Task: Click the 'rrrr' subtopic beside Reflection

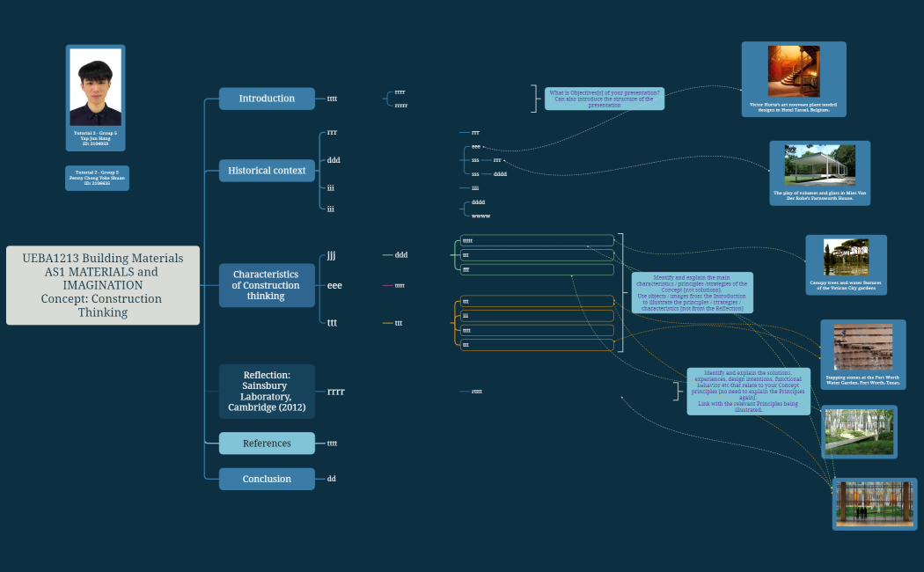Action: pos(336,392)
